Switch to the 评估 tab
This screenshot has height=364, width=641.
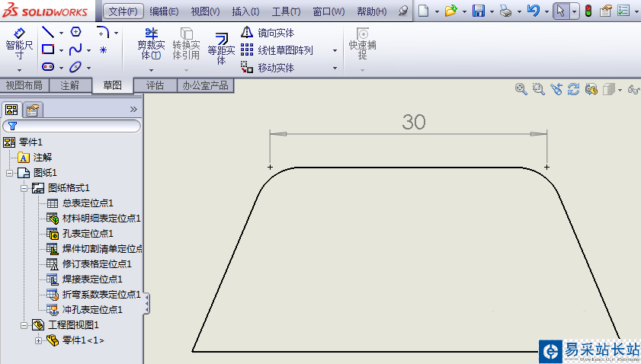(x=155, y=85)
